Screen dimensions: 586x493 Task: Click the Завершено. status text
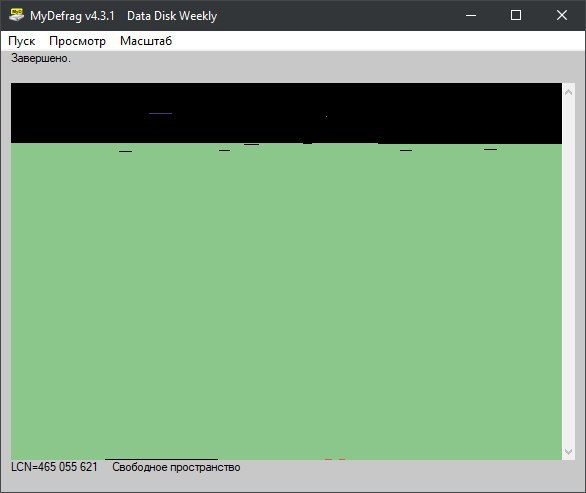click(x=41, y=58)
